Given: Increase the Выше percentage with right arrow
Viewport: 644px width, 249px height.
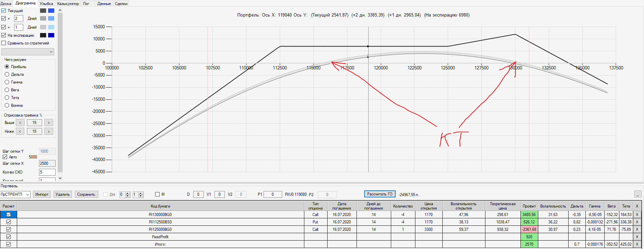Looking at the screenshot, I should click(49, 123).
